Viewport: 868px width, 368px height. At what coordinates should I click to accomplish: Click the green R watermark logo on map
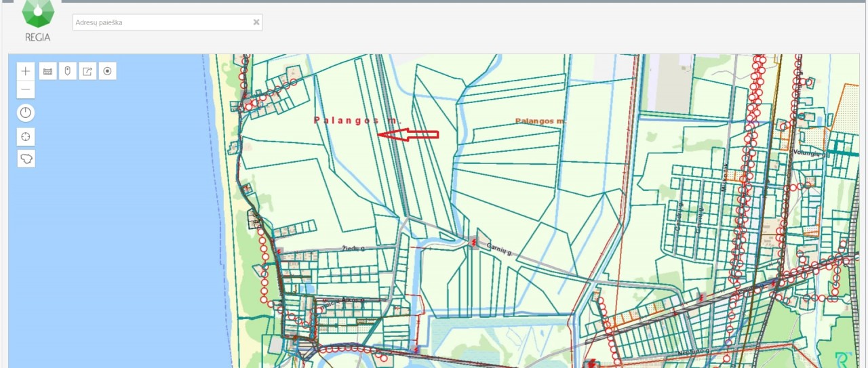[843, 359]
